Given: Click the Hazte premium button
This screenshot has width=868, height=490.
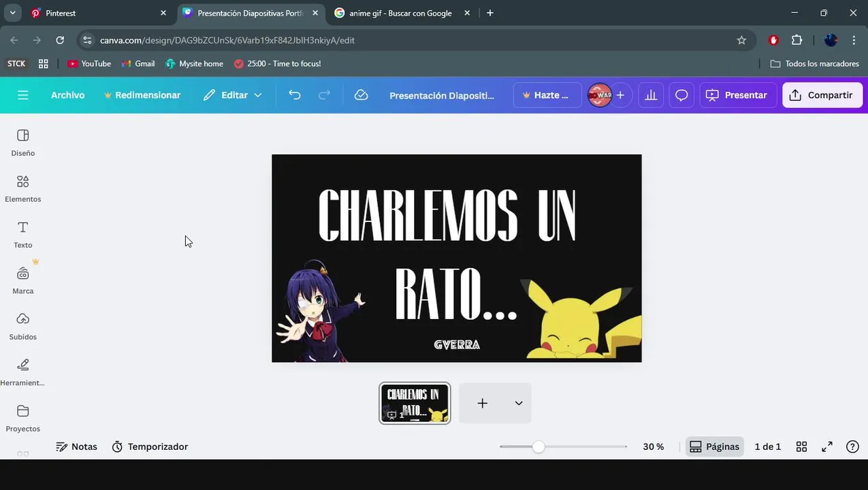Looking at the screenshot, I should click(x=547, y=95).
